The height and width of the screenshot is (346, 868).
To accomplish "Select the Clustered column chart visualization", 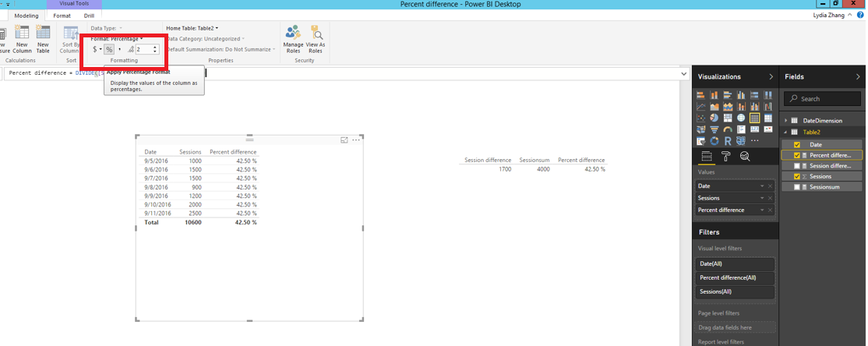I will coord(741,94).
